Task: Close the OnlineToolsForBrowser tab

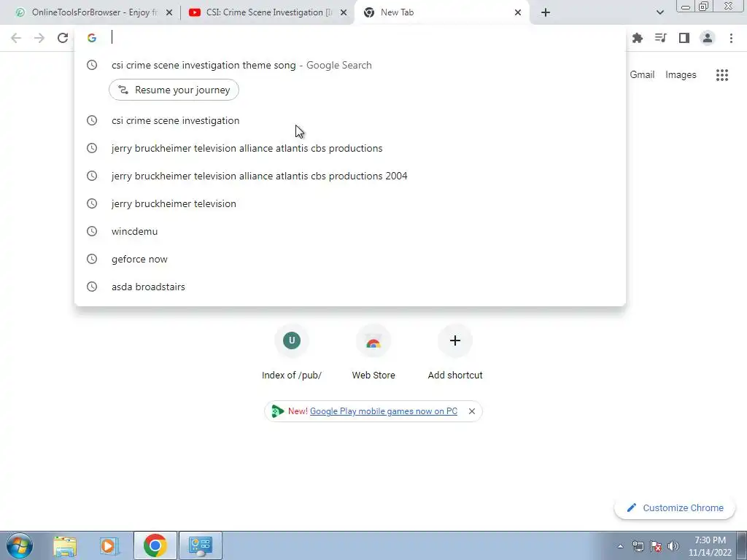Action: [x=169, y=13]
